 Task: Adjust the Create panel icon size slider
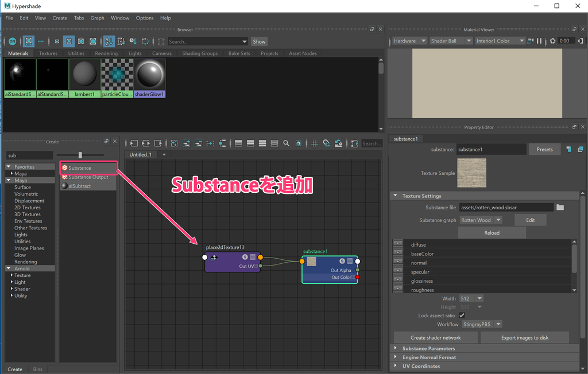point(80,155)
